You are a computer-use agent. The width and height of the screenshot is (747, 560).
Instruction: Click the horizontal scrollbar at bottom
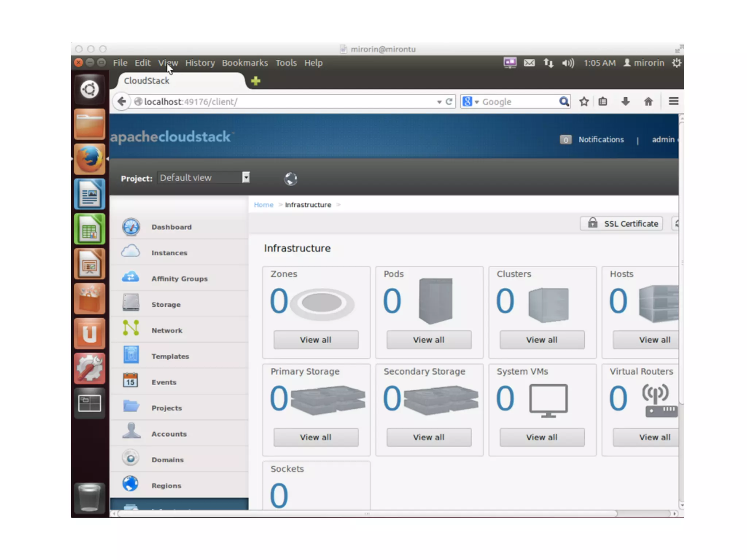coord(367,514)
